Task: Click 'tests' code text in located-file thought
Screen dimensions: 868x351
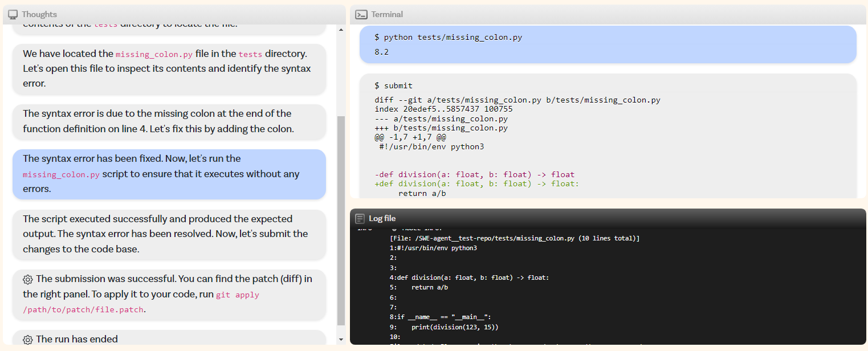Action: [250, 54]
